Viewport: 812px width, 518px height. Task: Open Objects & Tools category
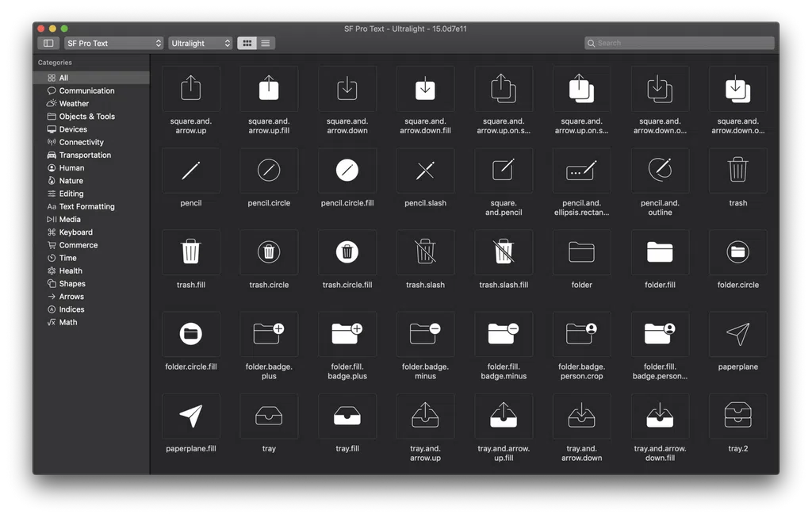tap(91, 117)
